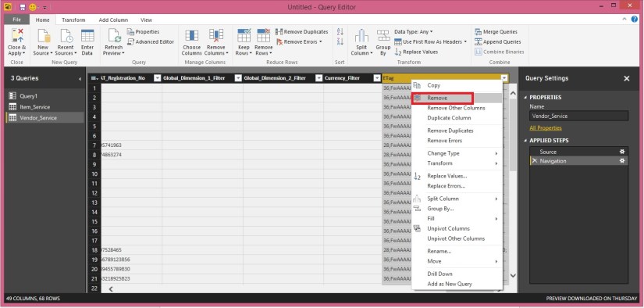
Task: Switch to the Transform tab
Action: pos(73,20)
